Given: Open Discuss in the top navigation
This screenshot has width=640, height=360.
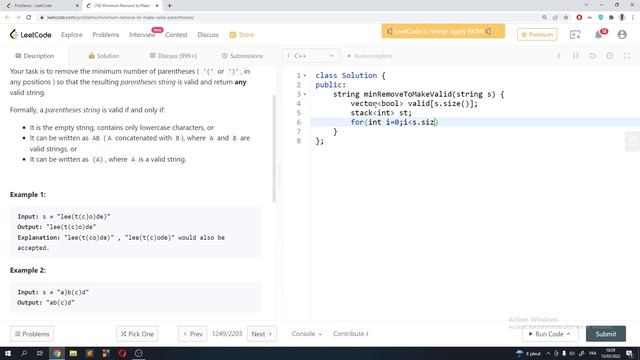Looking at the screenshot, I should (208, 35).
